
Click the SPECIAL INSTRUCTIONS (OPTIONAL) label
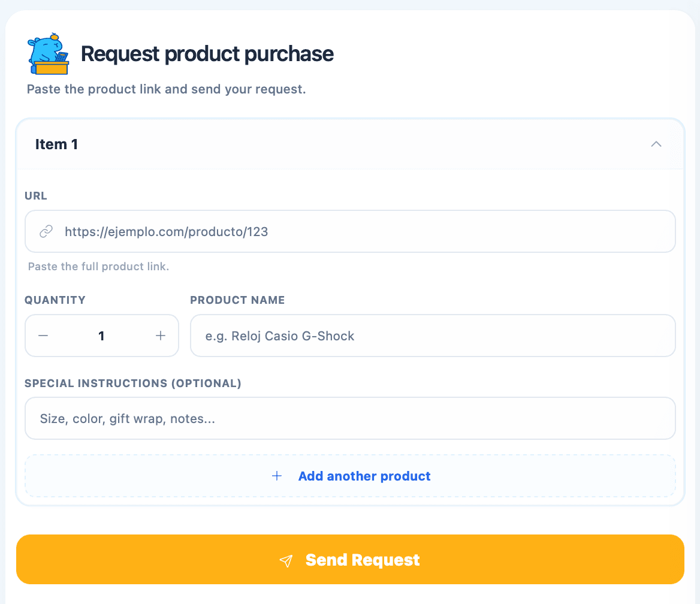[x=133, y=383]
